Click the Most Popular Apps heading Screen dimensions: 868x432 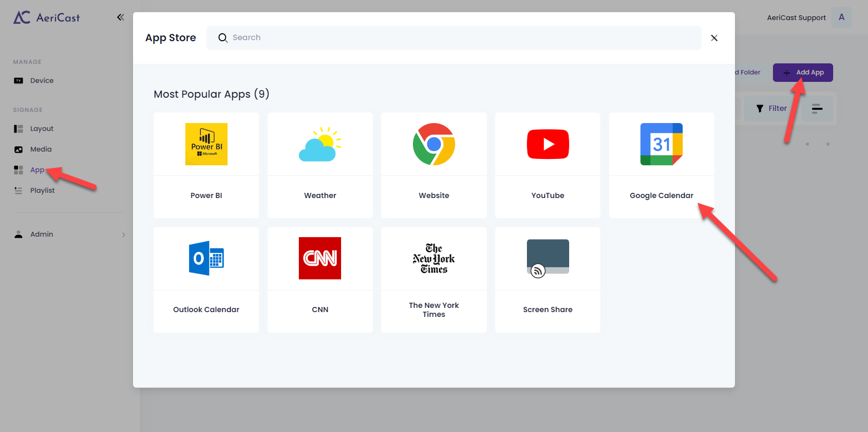click(x=212, y=94)
